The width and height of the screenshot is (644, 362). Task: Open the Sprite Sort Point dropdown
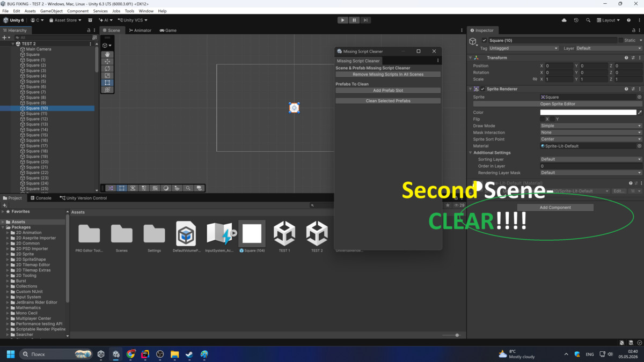coord(591,139)
